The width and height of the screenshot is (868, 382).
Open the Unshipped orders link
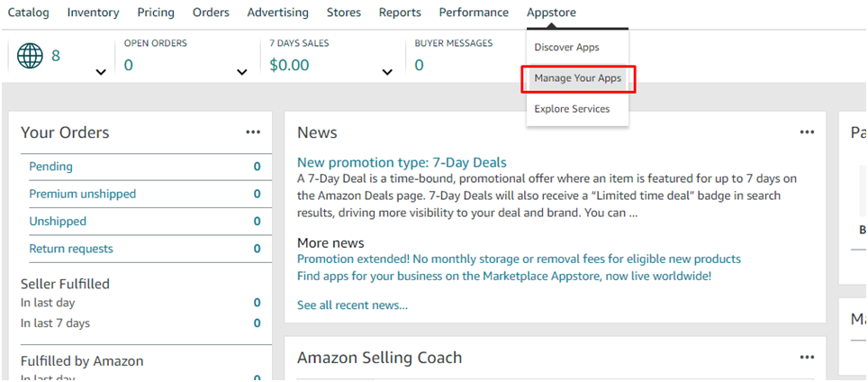click(x=58, y=222)
